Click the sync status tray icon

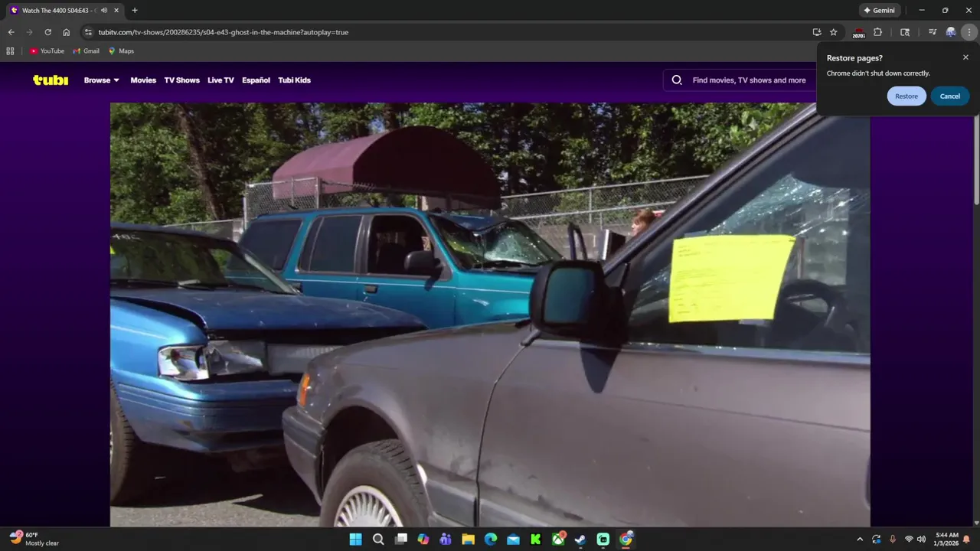(x=877, y=540)
